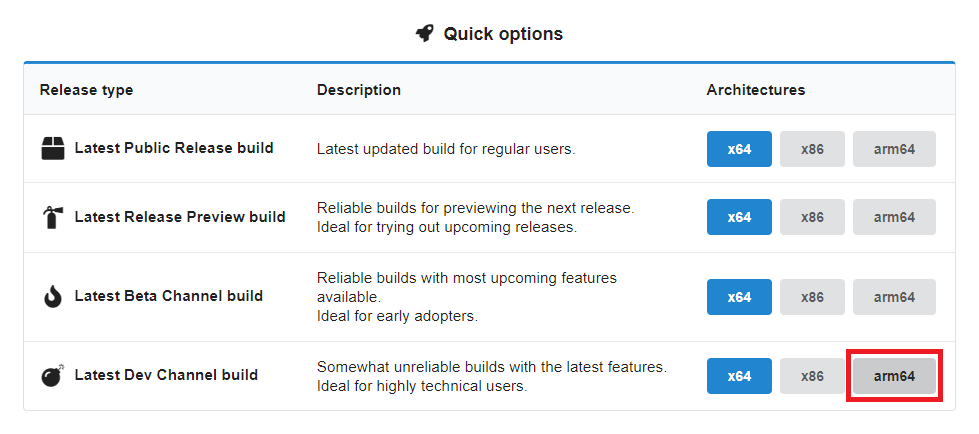Pick arm64 for Latest Release Preview build
Image resolution: width=979 pixels, height=434 pixels.
pyautogui.click(x=894, y=217)
